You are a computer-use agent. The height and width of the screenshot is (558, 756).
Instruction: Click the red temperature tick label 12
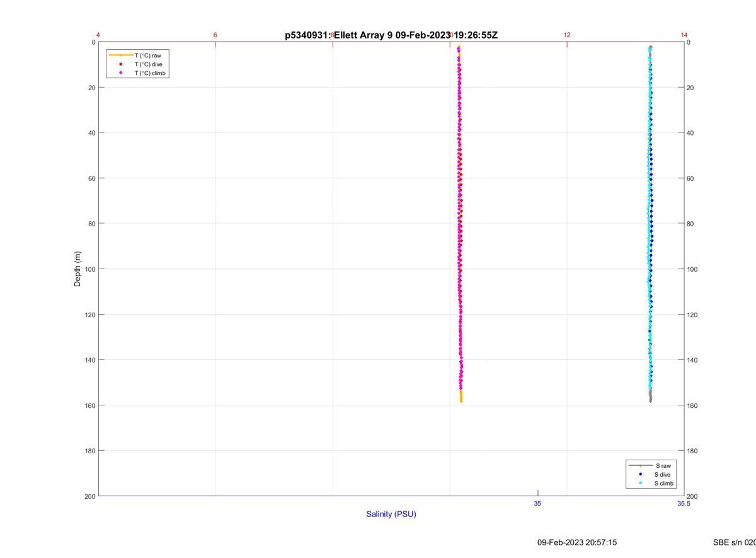tap(567, 35)
